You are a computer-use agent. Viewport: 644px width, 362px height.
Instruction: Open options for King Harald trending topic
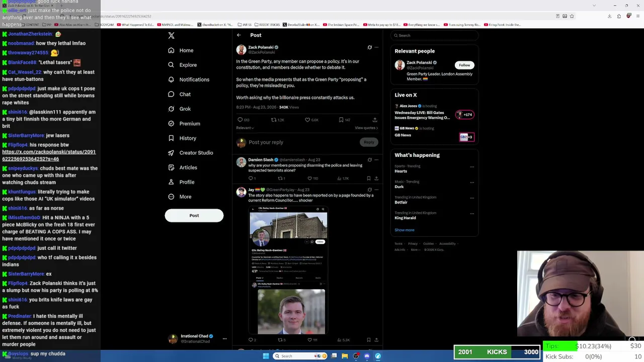click(x=472, y=214)
